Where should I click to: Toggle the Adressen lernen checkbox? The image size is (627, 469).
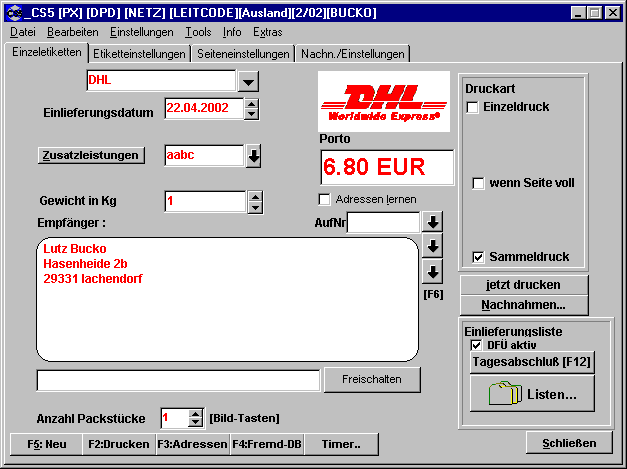[x=324, y=199]
